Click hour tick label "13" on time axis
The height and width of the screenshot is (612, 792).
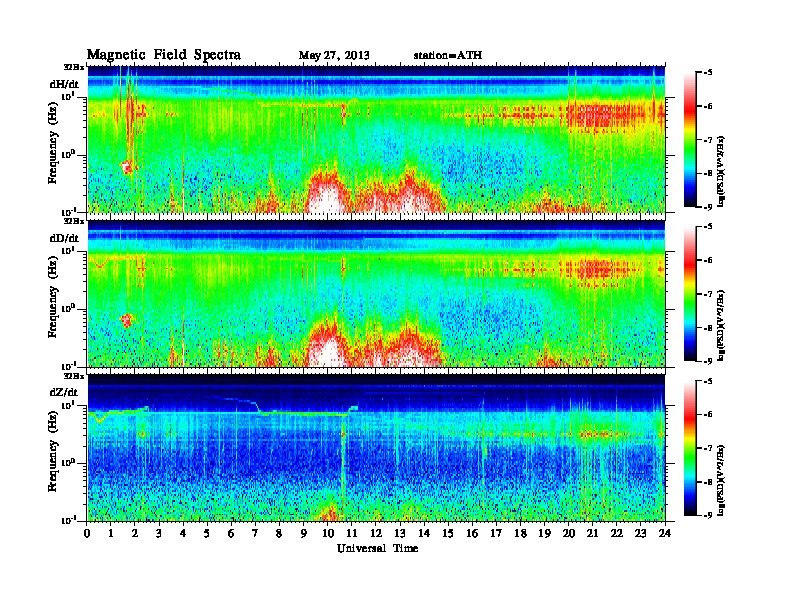(x=400, y=533)
